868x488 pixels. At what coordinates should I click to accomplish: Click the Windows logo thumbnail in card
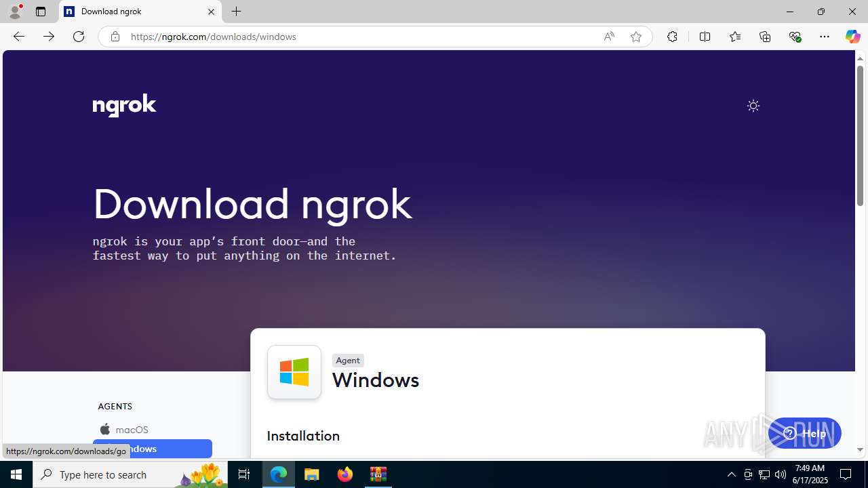coord(294,372)
